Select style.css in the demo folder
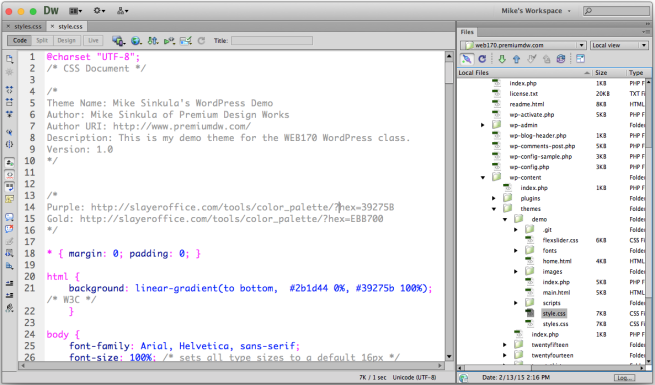This screenshot has height=385, width=655. coord(554,313)
